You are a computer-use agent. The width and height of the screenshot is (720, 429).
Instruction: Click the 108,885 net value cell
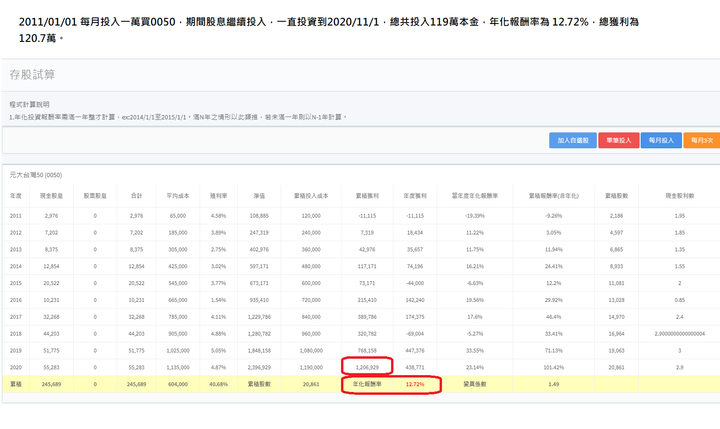(259, 215)
